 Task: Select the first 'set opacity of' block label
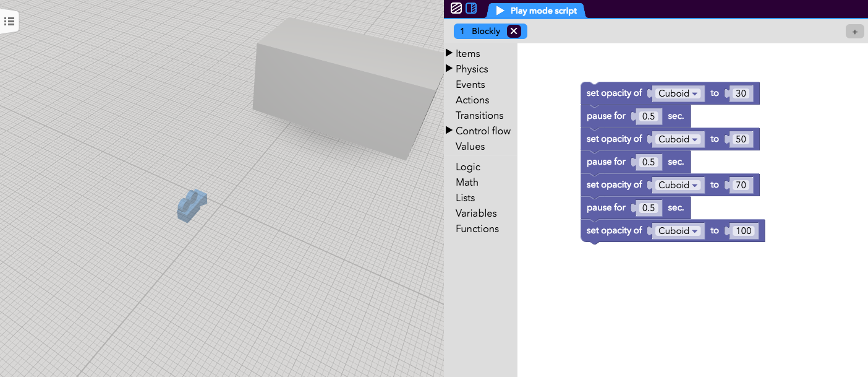point(614,93)
